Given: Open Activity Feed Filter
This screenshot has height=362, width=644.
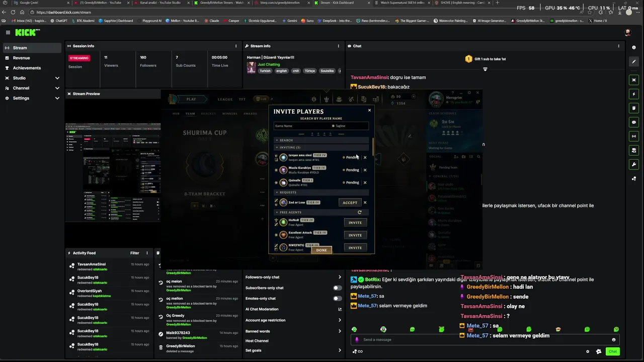Looking at the screenshot, I should (x=135, y=253).
